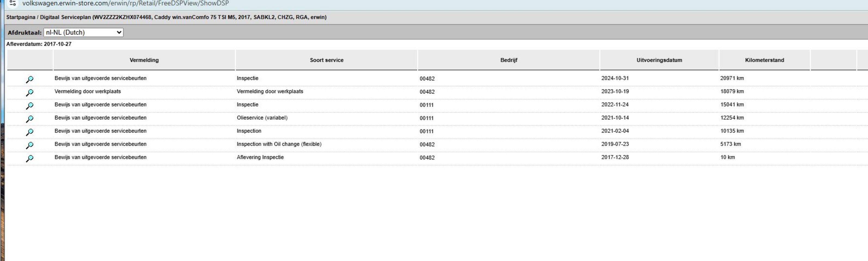Select the Kilometerstand column header
The image size is (868, 261).
pos(764,60)
